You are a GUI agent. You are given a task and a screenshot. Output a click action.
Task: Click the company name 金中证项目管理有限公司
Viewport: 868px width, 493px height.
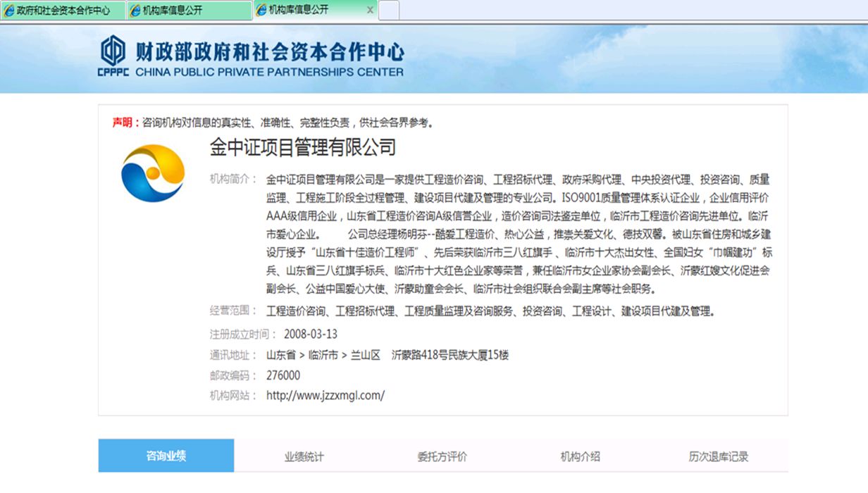click(x=303, y=147)
